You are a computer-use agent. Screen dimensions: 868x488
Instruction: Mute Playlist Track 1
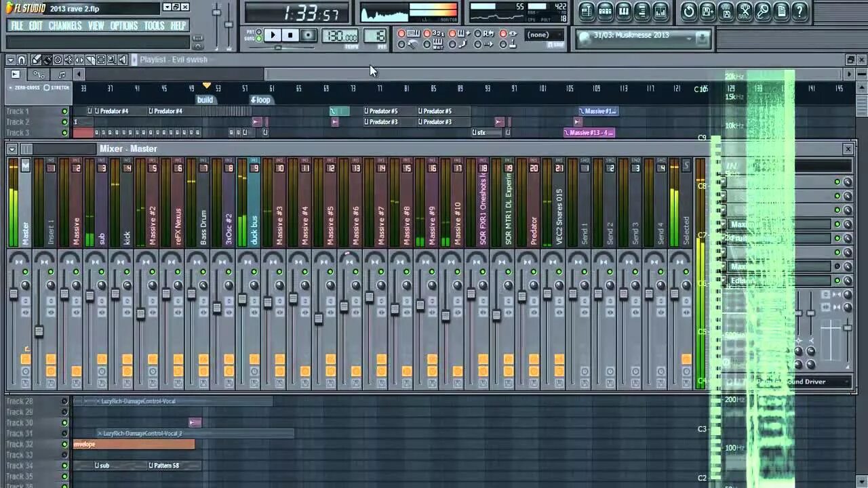click(x=65, y=111)
